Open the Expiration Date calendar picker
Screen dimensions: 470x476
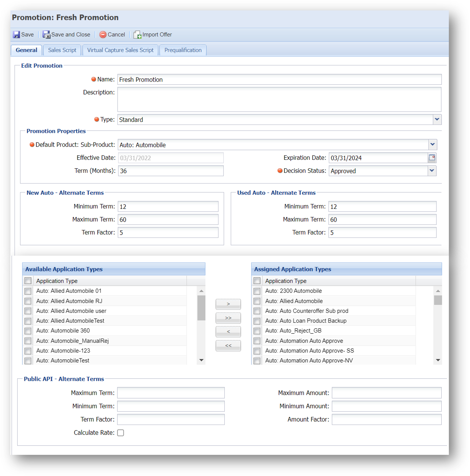[x=432, y=158]
